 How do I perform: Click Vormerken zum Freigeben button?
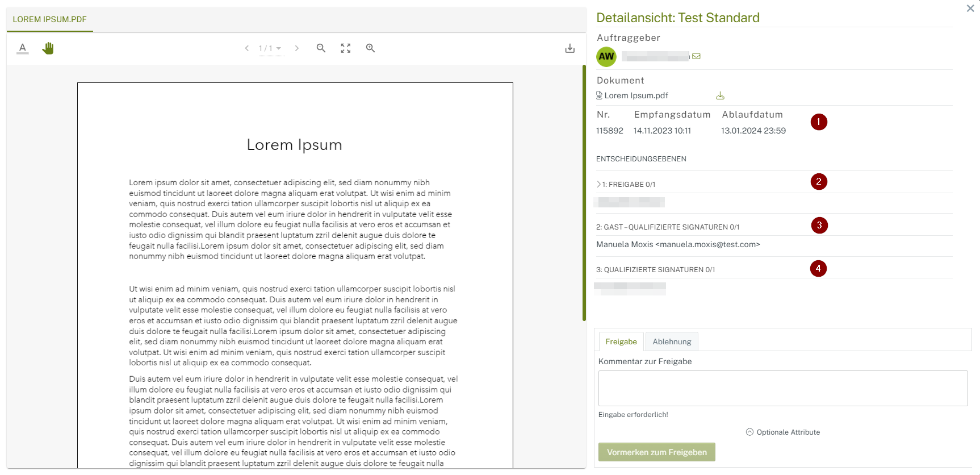656,452
